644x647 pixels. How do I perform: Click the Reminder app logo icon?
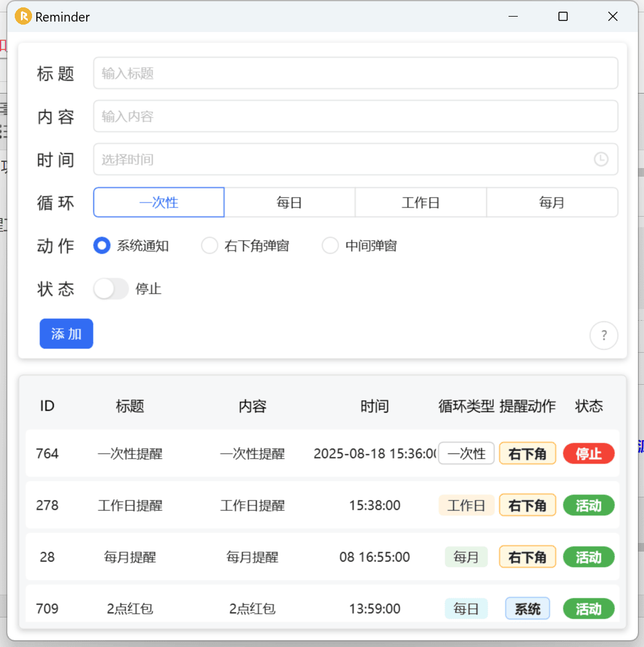pos(23,17)
